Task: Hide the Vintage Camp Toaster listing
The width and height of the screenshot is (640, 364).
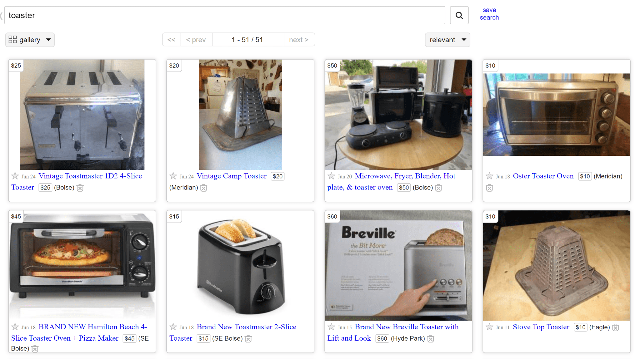Action: [x=203, y=188]
